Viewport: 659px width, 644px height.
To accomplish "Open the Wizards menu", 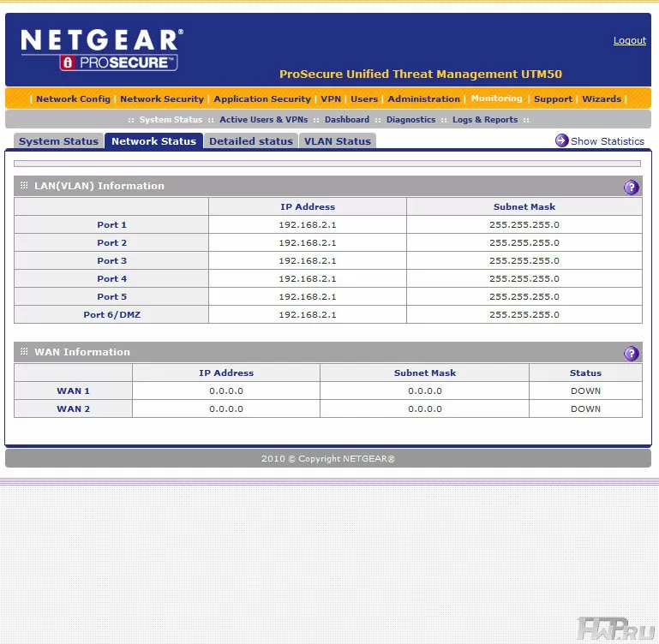I will click(602, 98).
